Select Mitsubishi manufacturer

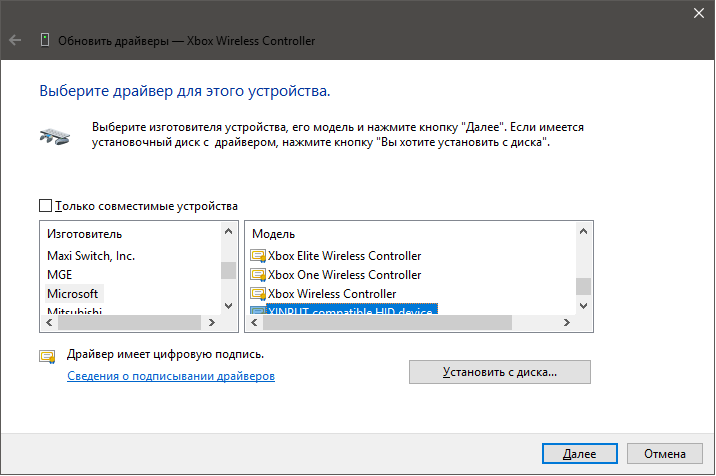pos(74,311)
